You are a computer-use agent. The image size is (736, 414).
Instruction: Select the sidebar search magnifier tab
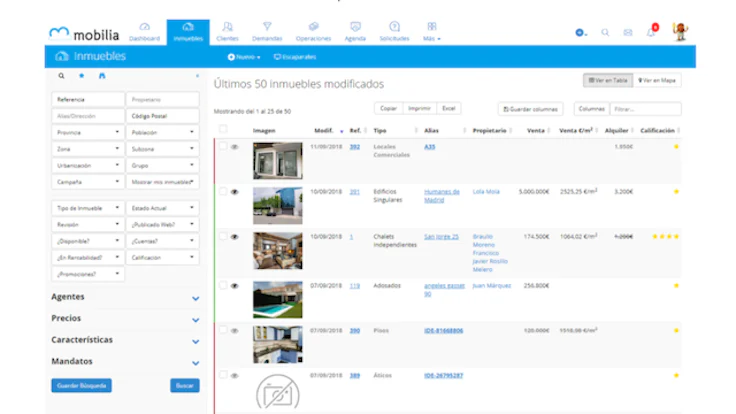[61, 76]
